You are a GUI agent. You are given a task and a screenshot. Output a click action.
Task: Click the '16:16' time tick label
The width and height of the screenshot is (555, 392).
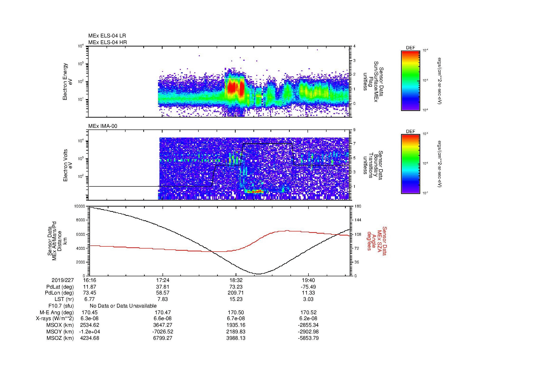89,280
